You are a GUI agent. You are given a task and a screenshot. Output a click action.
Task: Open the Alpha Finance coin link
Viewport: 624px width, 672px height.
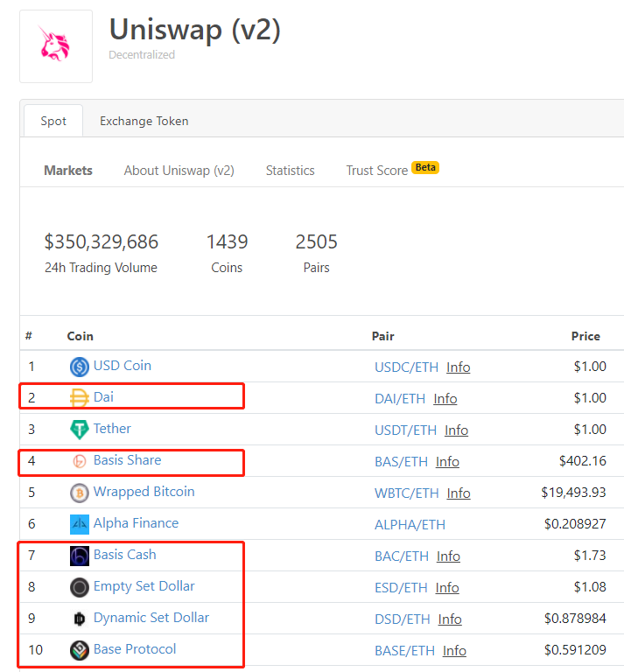[136, 523]
